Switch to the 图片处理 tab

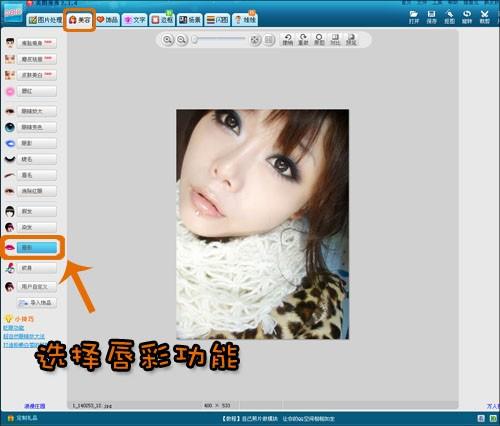coord(45,20)
